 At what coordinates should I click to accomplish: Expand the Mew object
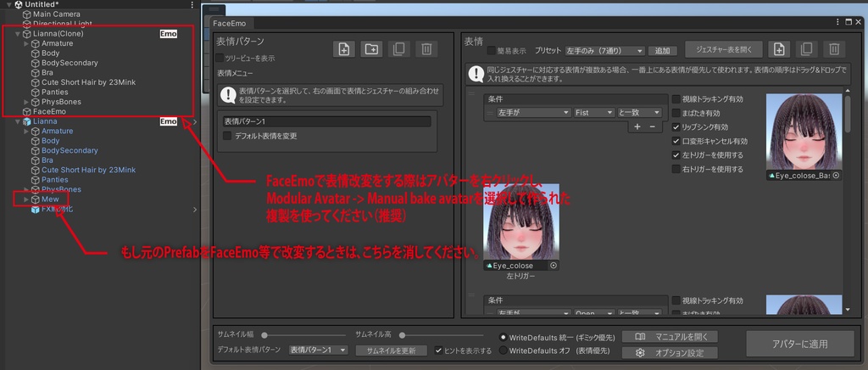(26, 199)
